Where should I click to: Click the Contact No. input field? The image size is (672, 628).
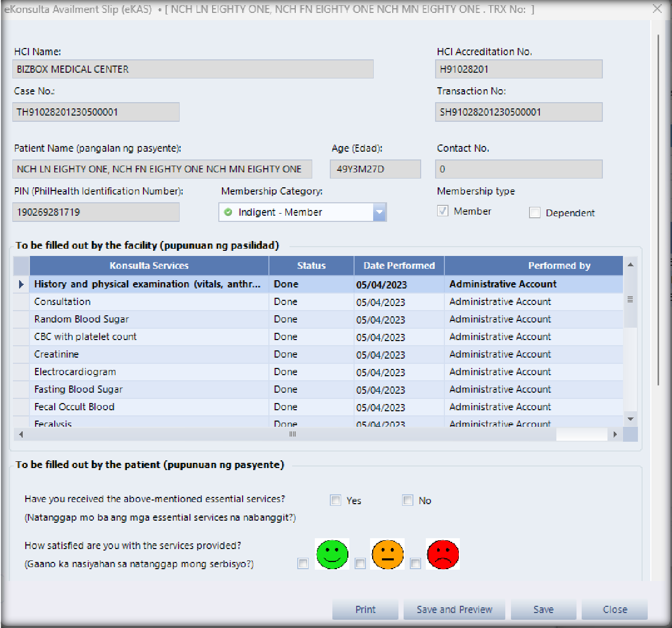point(518,169)
